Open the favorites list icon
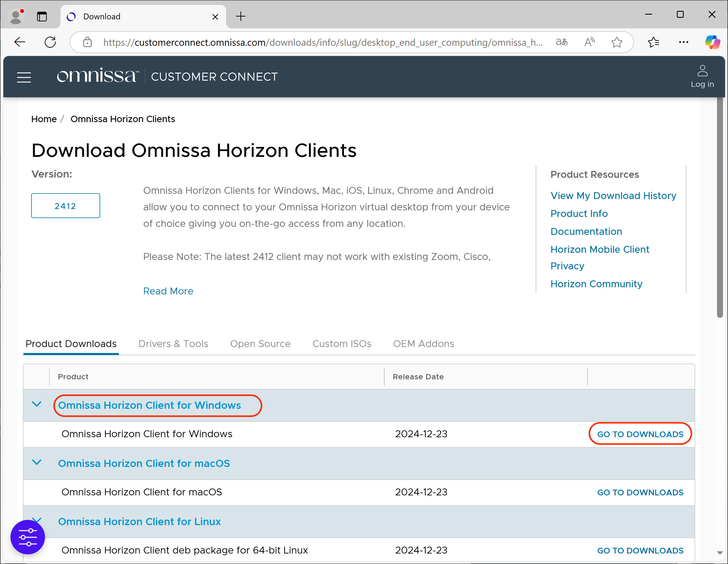This screenshot has height=564, width=728. (653, 42)
